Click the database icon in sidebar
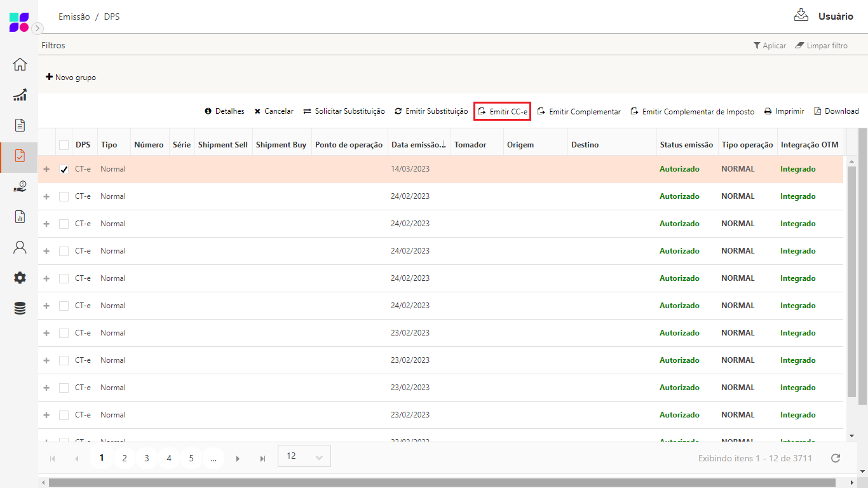Screen dimensions: 868x488 click(20, 308)
